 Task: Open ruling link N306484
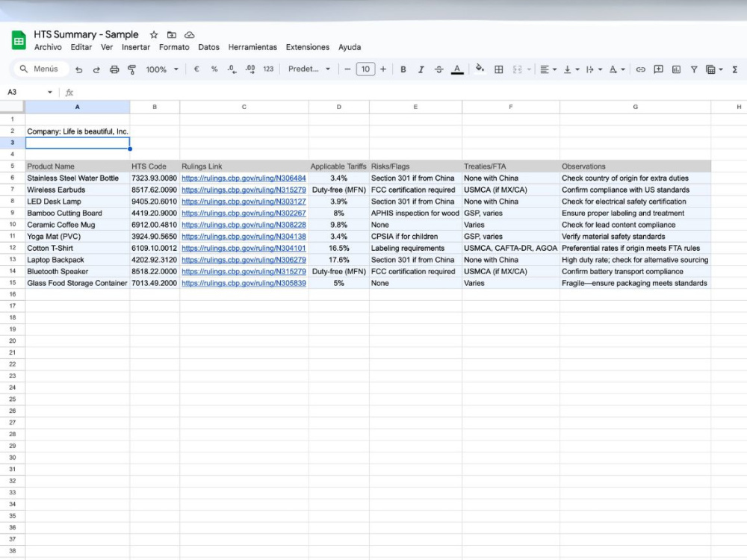pos(244,178)
